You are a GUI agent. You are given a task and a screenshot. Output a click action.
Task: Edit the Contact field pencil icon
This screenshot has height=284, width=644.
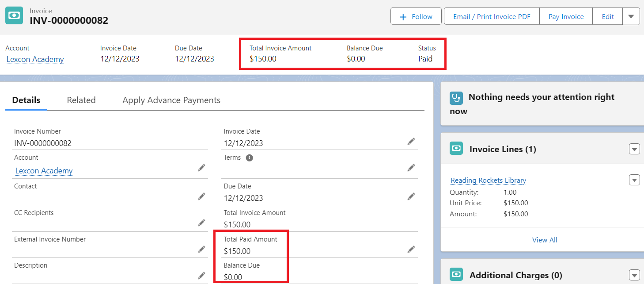point(201,196)
